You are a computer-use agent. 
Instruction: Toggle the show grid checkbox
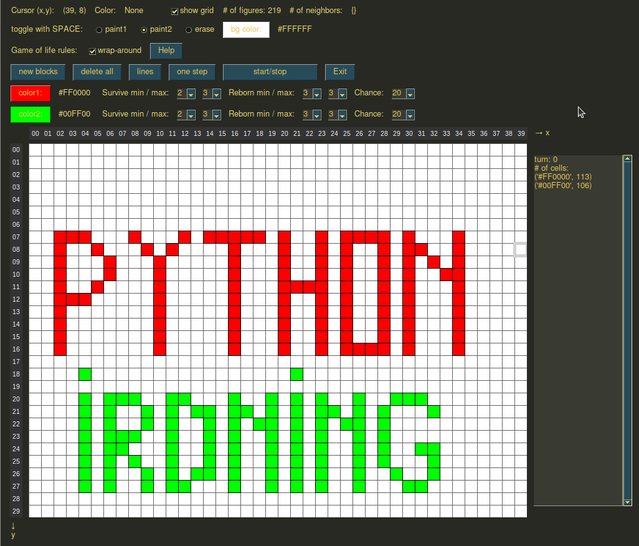click(174, 11)
